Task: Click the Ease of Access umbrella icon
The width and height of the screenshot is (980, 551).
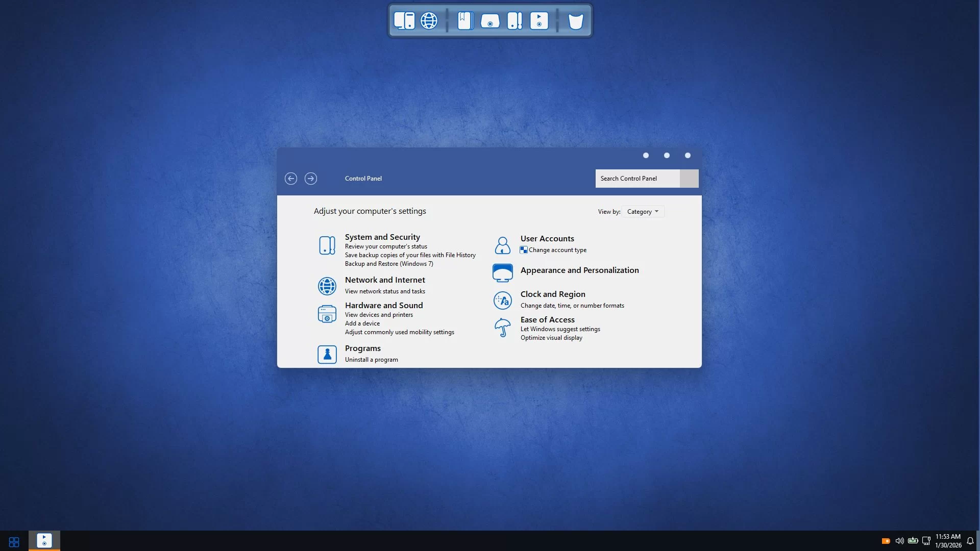Action: [502, 328]
